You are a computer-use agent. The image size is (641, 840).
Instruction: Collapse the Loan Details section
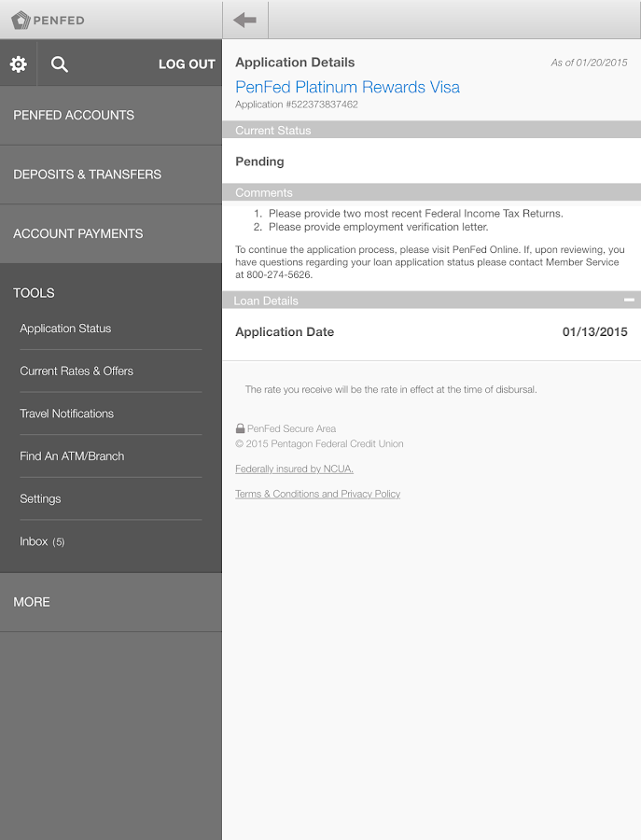point(629,301)
